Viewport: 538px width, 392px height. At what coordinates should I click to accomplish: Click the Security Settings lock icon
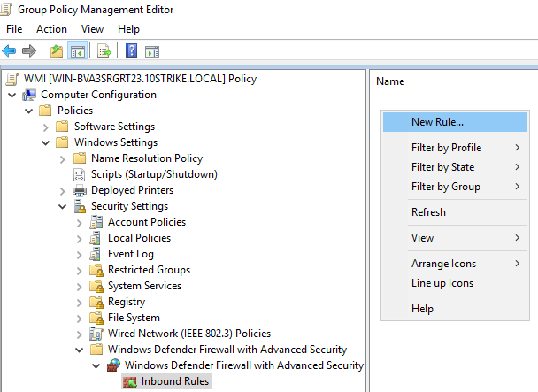click(x=80, y=206)
